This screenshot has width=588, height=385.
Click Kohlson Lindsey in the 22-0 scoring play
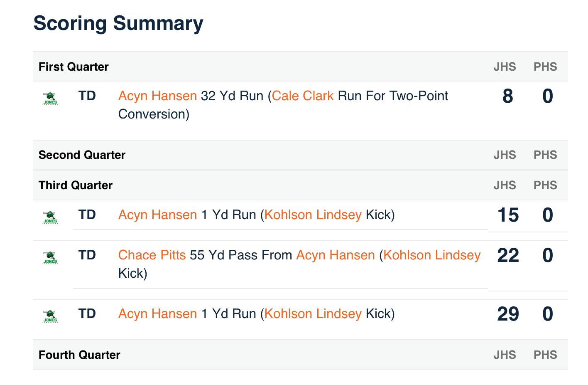pos(432,255)
